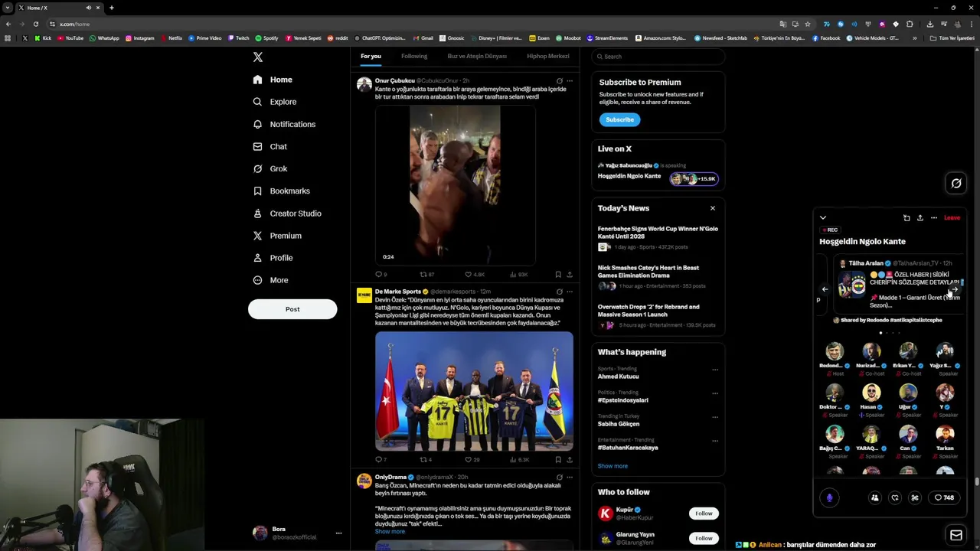Go to next shared post in Space
This screenshot has height=551, width=980.
[x=953, y=289]
